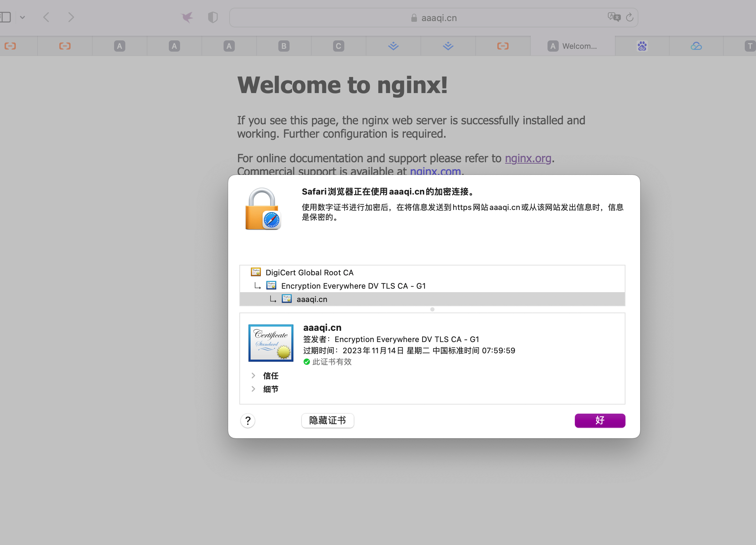Click the aaaqi.cn row certificate icon
Image resolution: width=756 pixels, height=545 pixels.
287,299
